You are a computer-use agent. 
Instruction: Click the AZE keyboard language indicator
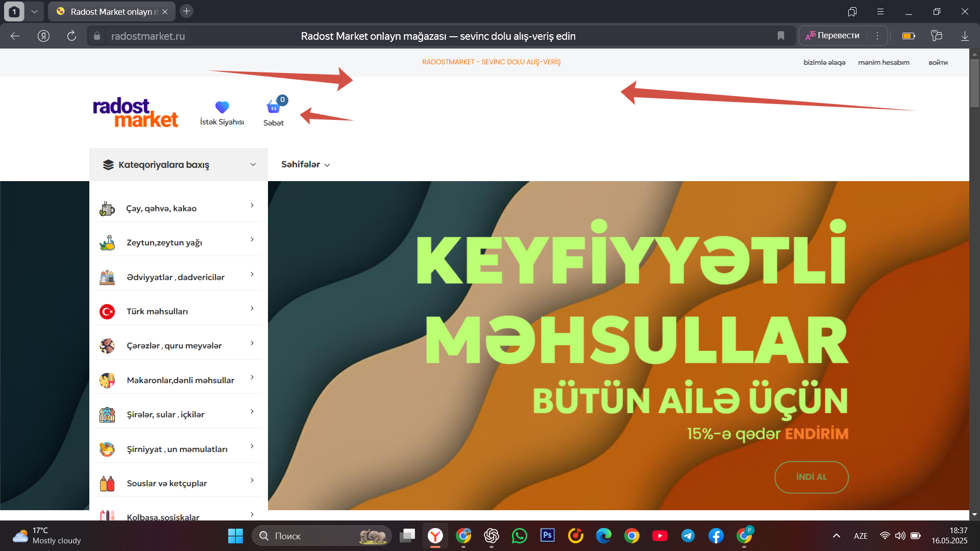pos(861,536)
